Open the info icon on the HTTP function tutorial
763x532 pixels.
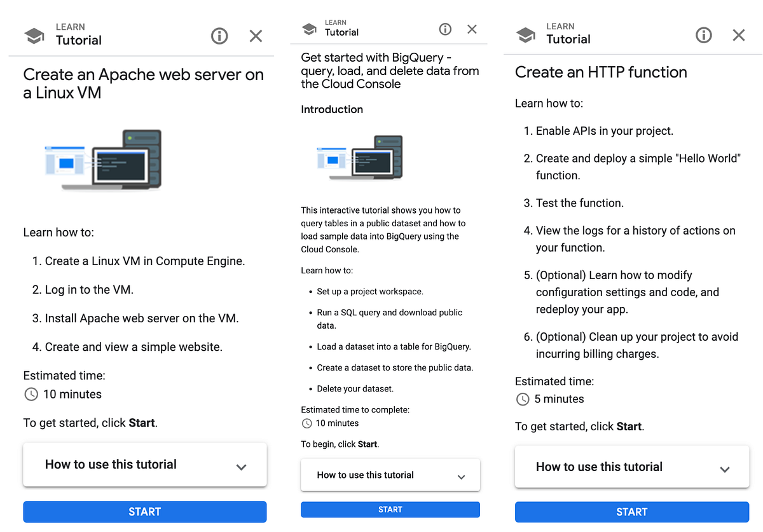[704, 36]
